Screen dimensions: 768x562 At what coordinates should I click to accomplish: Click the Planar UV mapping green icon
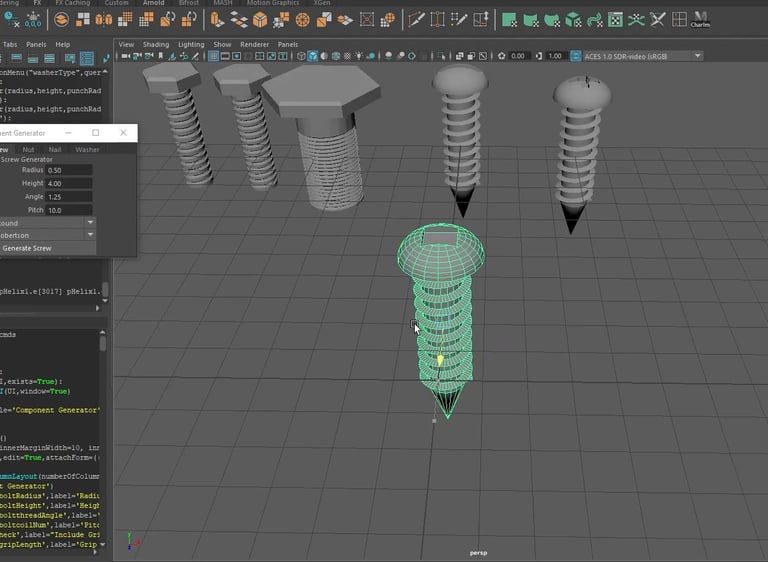pos(510,20)
